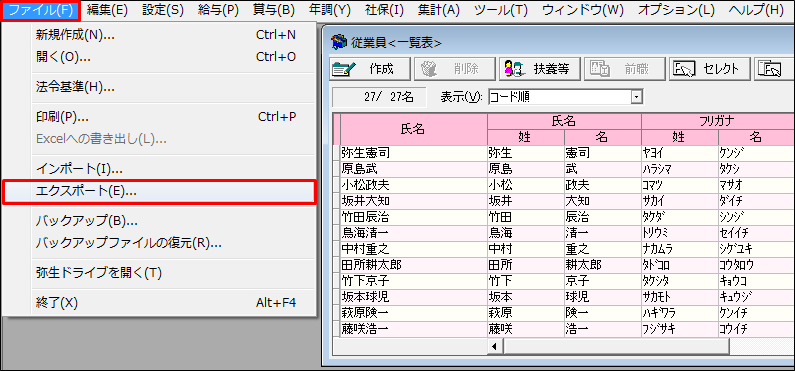Choose バックアップ(B)... menu entry

click(160, 221)
